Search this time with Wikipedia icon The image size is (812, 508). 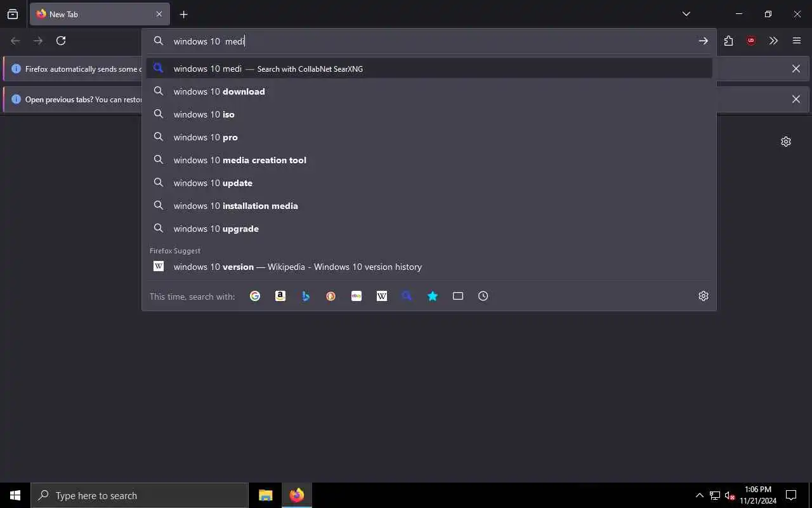pos(382,296)
